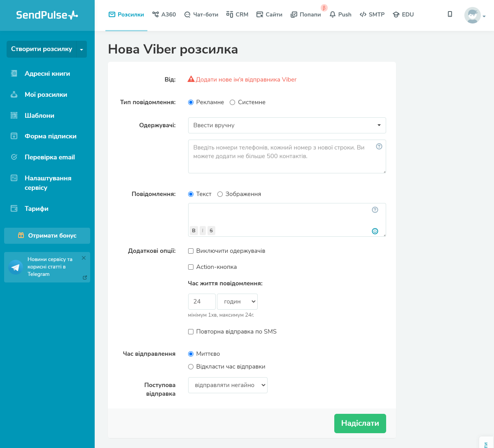This screenshot has width=494, height=448.
Task: Click the help icon in recipients field
Action: pos(379,146)
